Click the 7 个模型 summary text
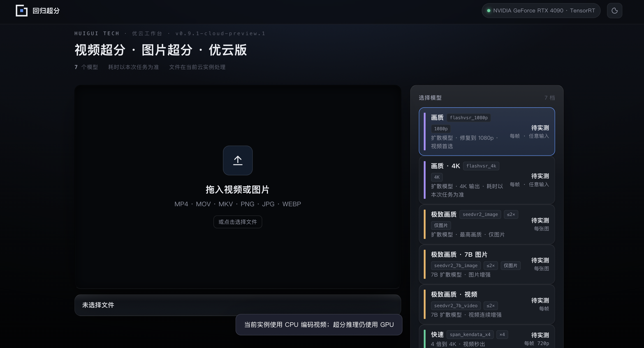Viewport: 644px width, 348px height. coord(86,67)
